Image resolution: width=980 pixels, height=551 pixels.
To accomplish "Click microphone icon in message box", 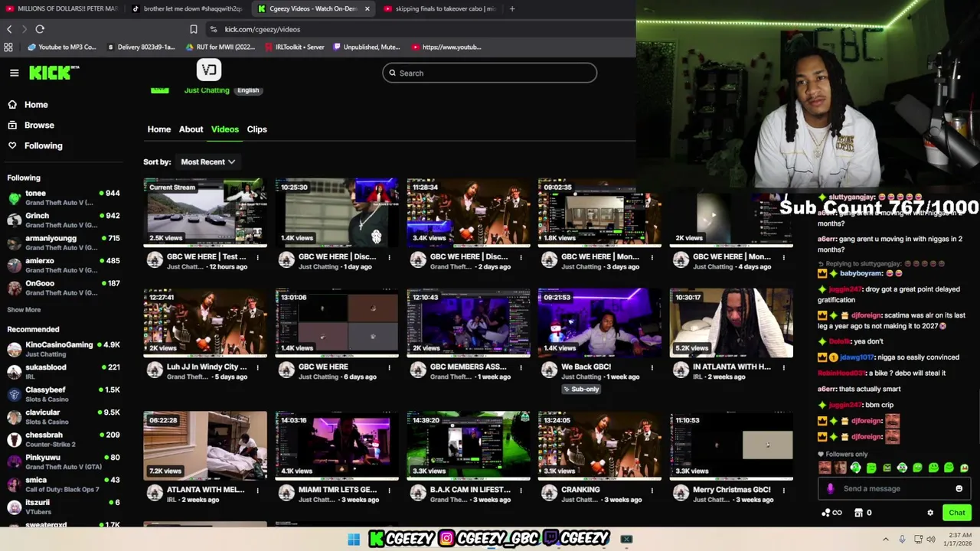I will click(x=831, y=488).
